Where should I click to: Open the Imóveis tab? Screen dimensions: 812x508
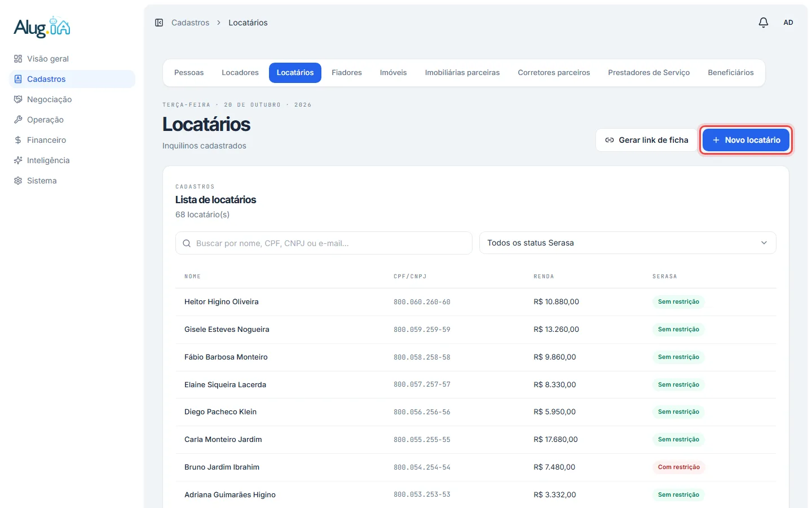394,73
